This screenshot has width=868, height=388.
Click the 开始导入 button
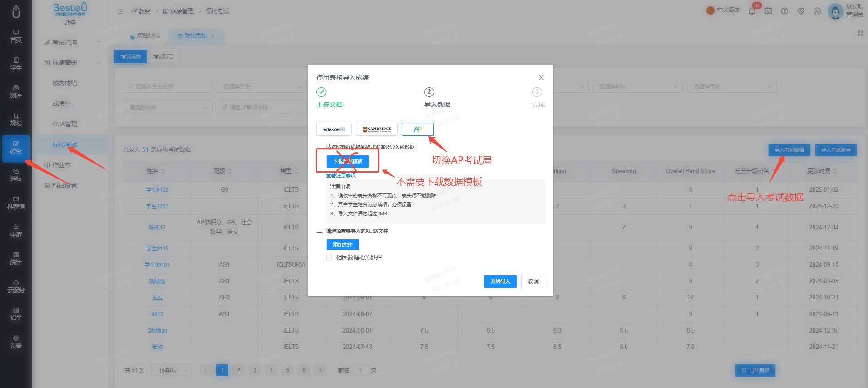(500, 281)
